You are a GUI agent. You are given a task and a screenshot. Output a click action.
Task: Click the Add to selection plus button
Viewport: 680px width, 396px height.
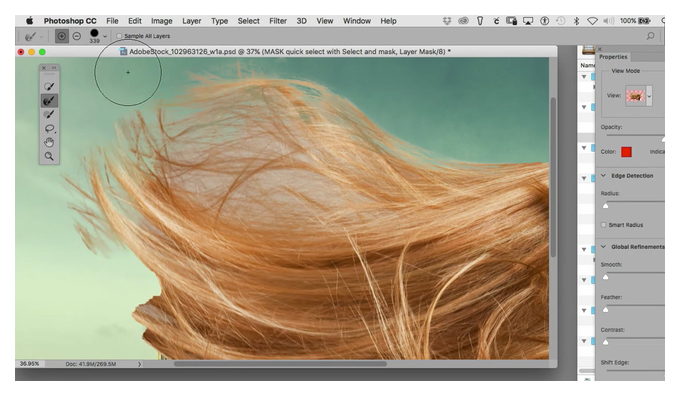(62, 36)
